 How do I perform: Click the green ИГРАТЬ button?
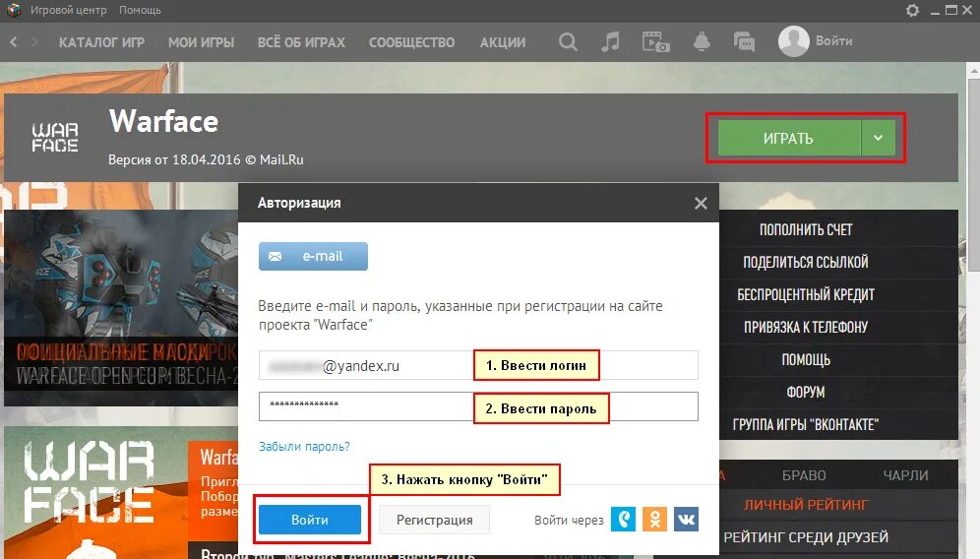(x=789, y=138)
